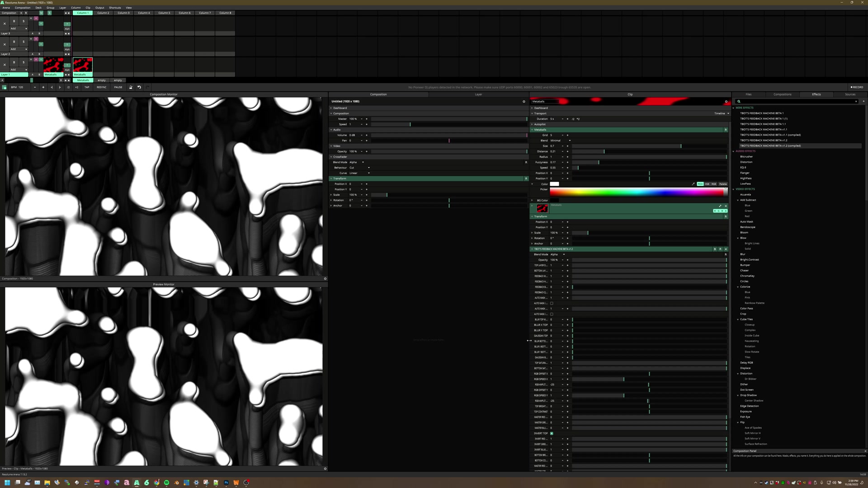868x488 pixels.
Task: Click the search magnifier in Effects panel
Action: [x=739, y=102]
